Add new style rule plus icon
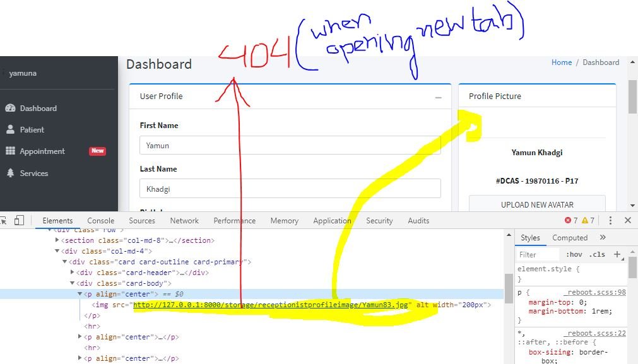This screenshot has height=364, width=638. [617, 255]
